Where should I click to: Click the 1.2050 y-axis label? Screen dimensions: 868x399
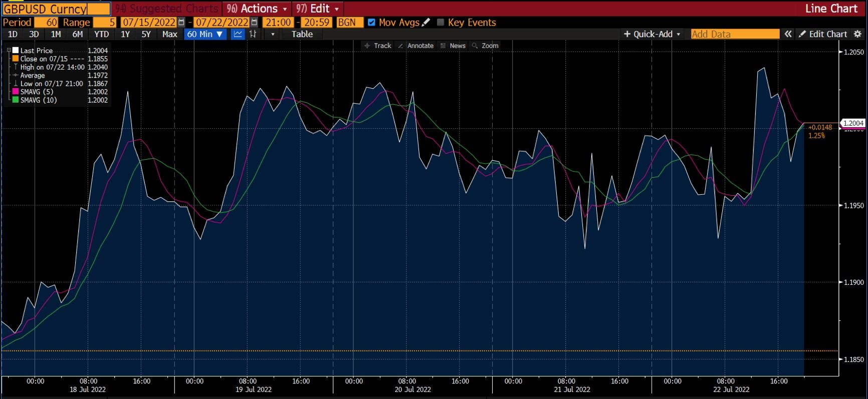tap(854, 52)
